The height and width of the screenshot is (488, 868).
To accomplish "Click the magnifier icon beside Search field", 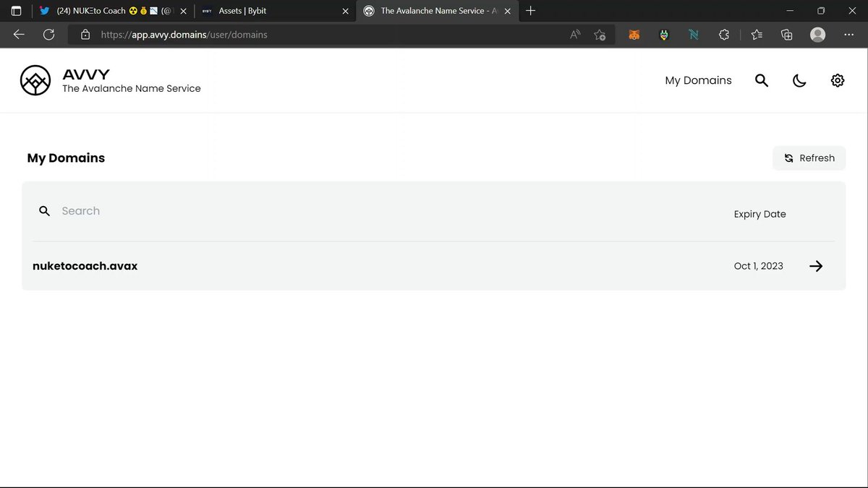I will point(44,211).
